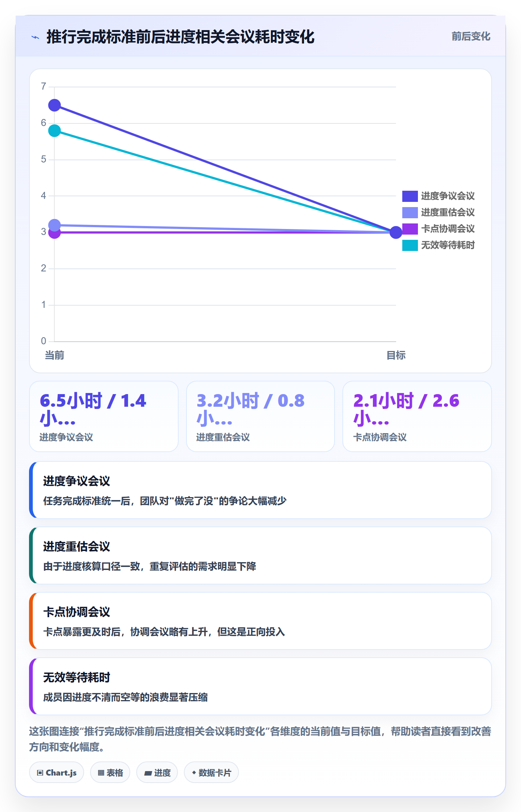Select the light-blue 进度重估会议 point at 当前
521x812 pixels.
(55, 225)
